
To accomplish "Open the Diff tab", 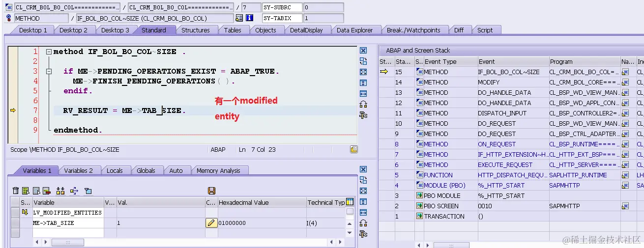I will (459, 30).
